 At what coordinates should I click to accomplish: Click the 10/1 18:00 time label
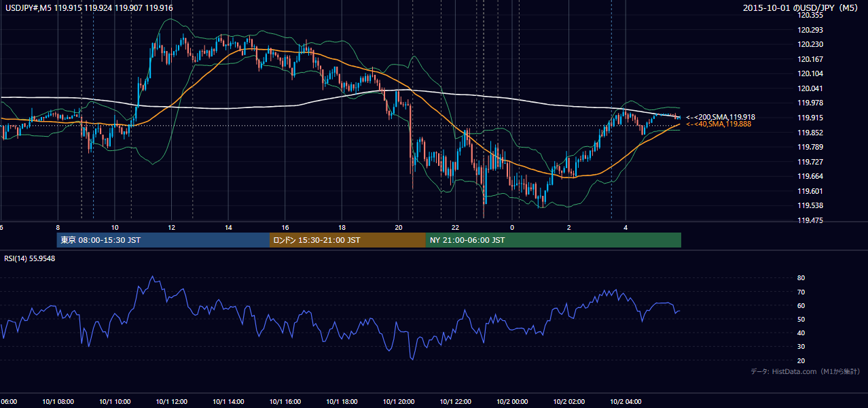(x=342, y=402)
